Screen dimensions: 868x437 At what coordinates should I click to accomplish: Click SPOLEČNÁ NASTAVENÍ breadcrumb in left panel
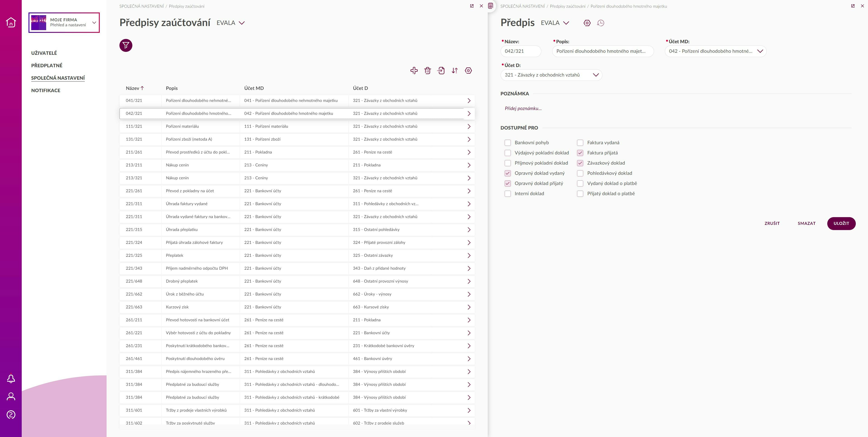(141, 6)
